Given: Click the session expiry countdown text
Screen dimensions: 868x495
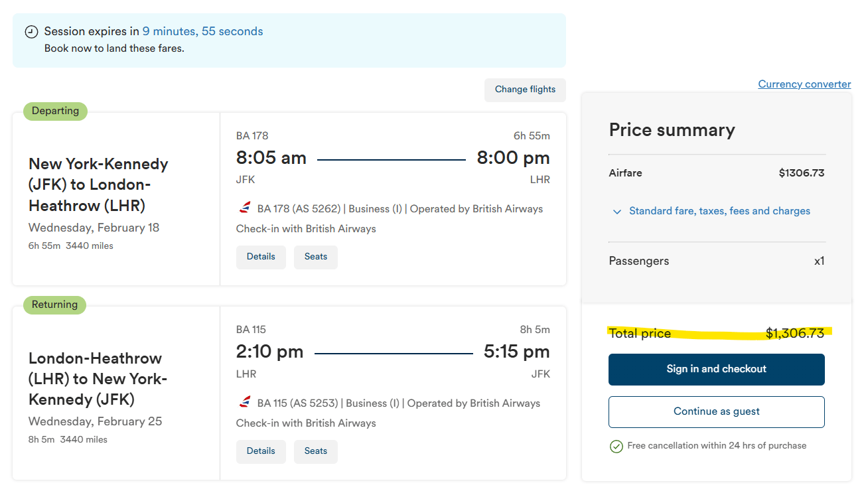Looking at the screenshot, I should (x=202, y=31).
